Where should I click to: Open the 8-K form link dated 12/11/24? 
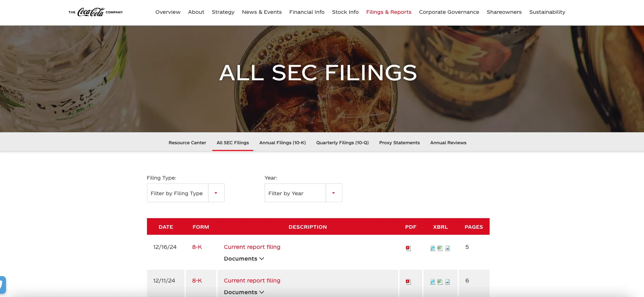click(x=197, y=281)
